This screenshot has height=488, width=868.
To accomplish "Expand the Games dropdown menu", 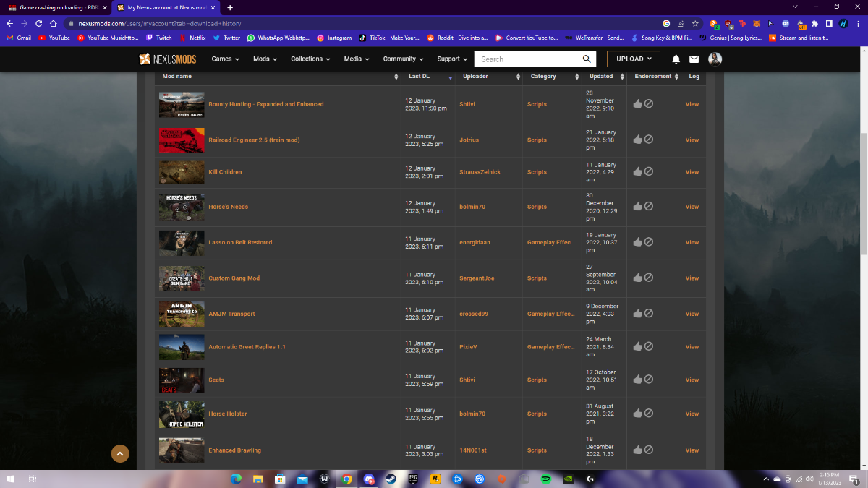I will [x=225, y=59].
